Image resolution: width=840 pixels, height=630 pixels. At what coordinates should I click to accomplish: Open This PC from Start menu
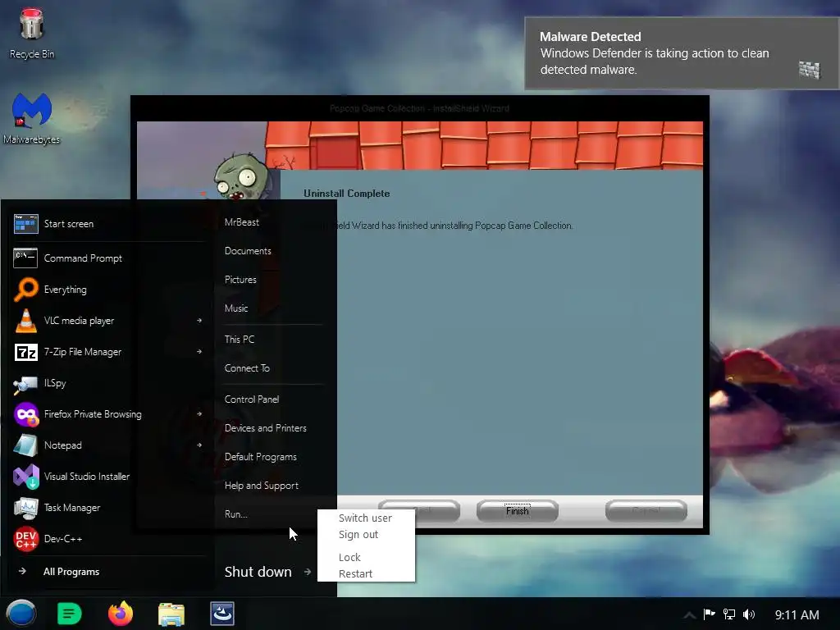click(x=240, y=340)
